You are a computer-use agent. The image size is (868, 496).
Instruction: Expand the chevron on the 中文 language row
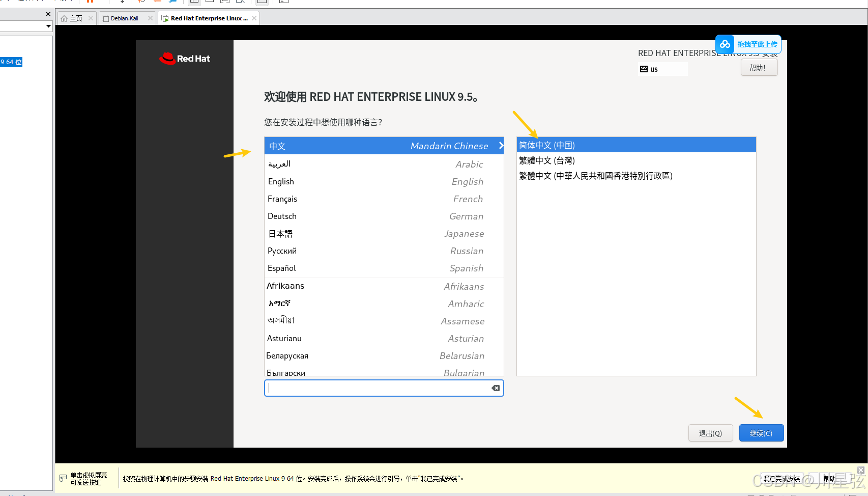[x=501, y=146]
